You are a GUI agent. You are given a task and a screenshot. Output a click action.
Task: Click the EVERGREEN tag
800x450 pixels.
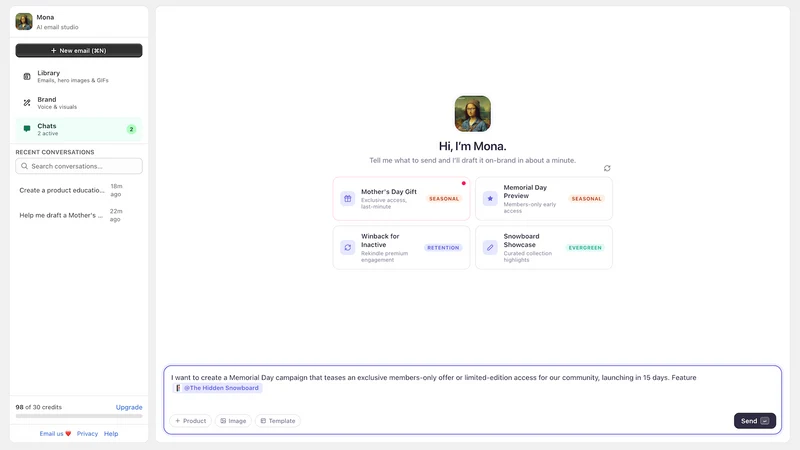[x=585, y=247]
